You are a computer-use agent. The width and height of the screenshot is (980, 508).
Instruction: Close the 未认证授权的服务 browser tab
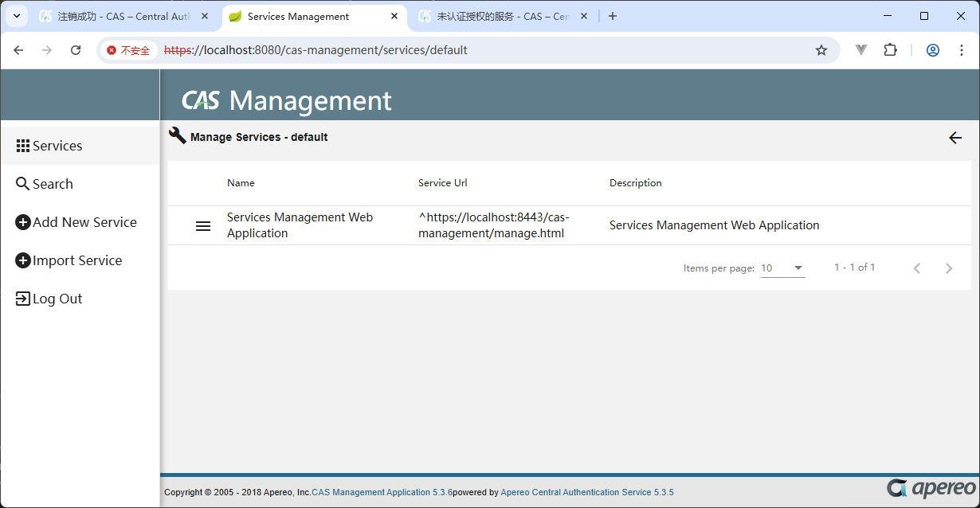click(584, 16)
